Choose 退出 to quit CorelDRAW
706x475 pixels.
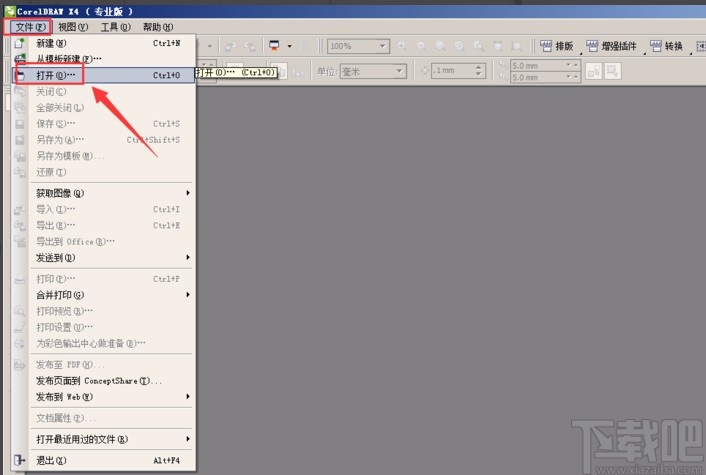pyautogui.click(x=104, y=460)
